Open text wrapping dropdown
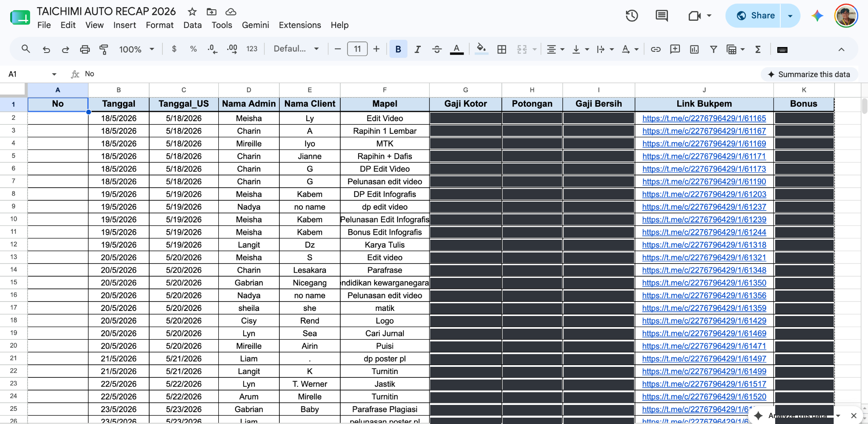The height and width of the screenshot is (424, 868). (605, 49)
